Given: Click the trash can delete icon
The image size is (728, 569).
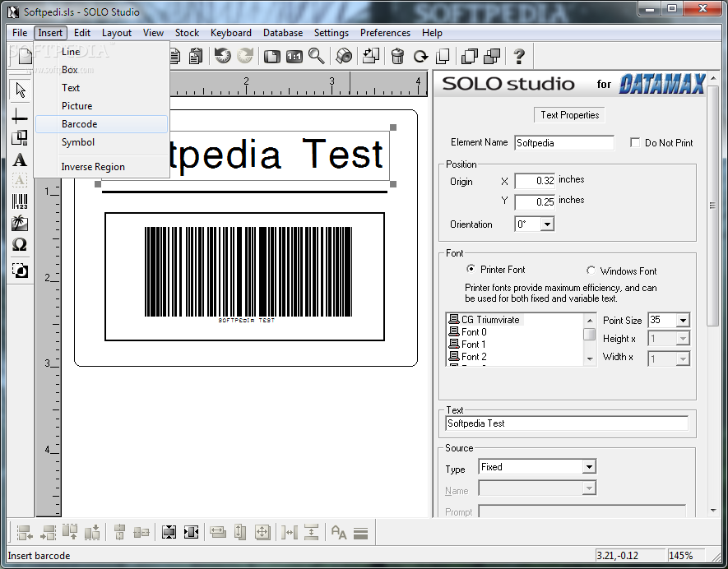Looking at the screenshot, I should click(397, 56).
